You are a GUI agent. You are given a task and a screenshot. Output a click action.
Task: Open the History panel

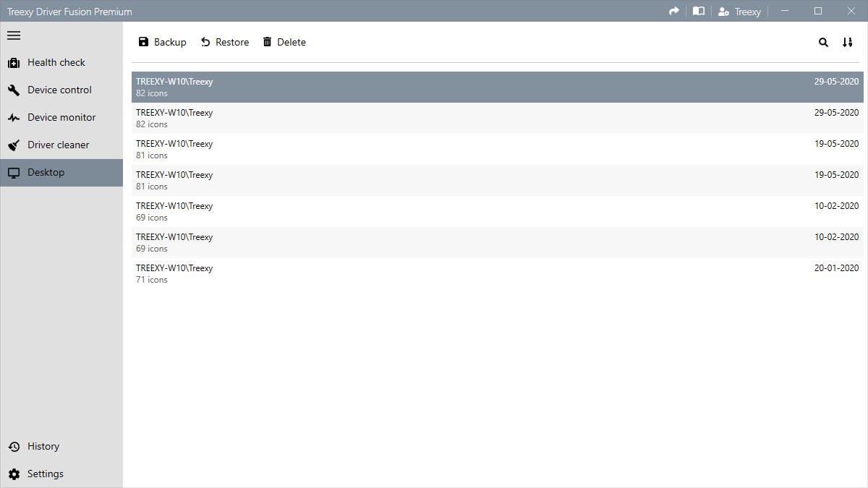(43, 446)
